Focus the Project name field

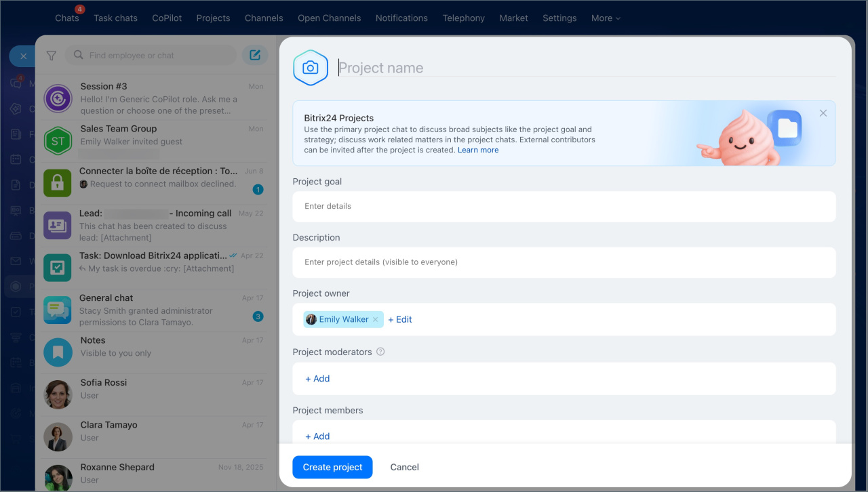pyautogui.click(x=587, y=68)
